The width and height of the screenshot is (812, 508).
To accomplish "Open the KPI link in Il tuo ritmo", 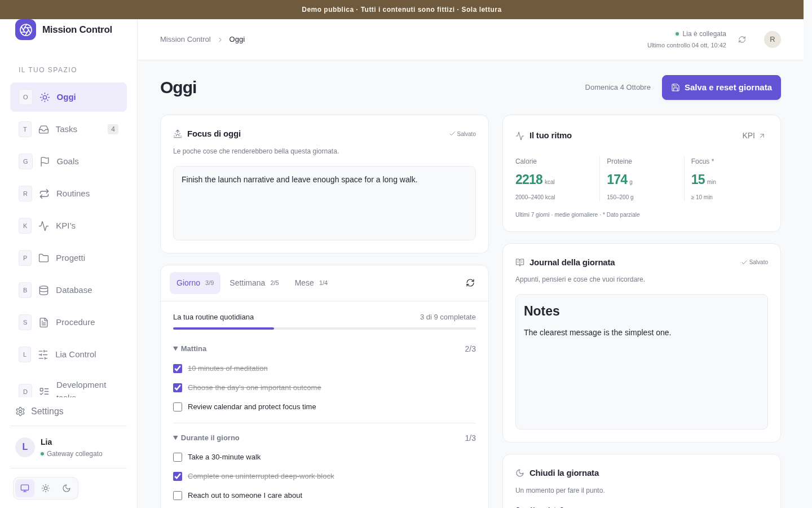I will (754, 135).
